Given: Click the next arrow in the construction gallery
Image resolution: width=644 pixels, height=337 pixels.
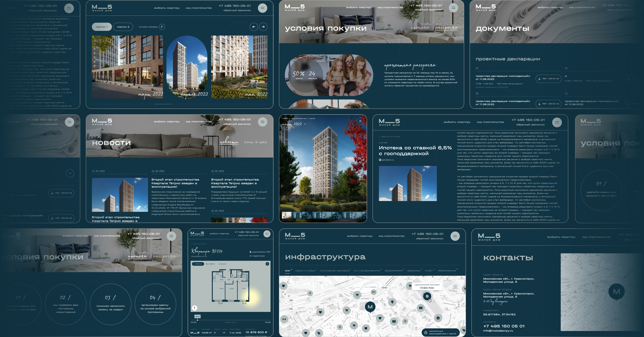Looking at the screenshot, I should (x=263, y=27).
